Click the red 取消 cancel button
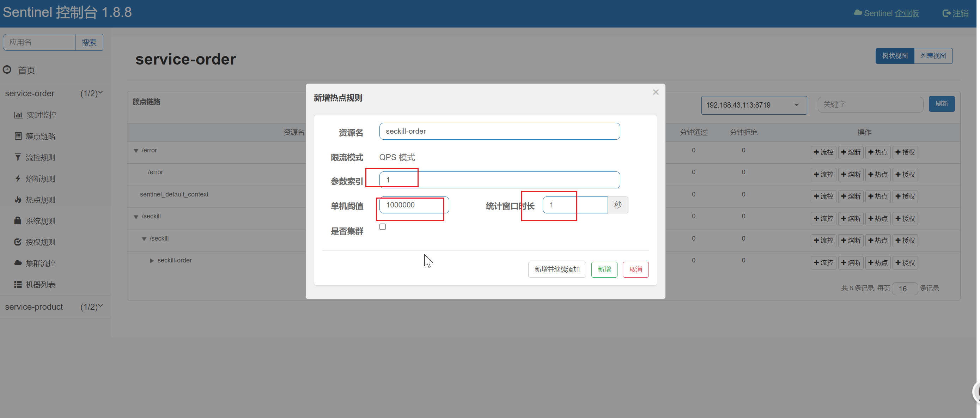 point(635,269)
